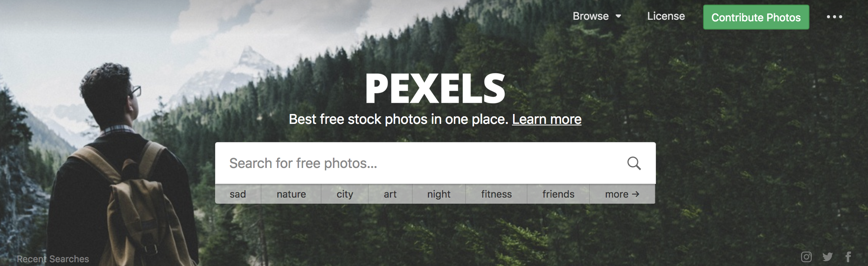Click the Recent Searches label
Viewport: 868px width, 266px height.
[53, 259]
